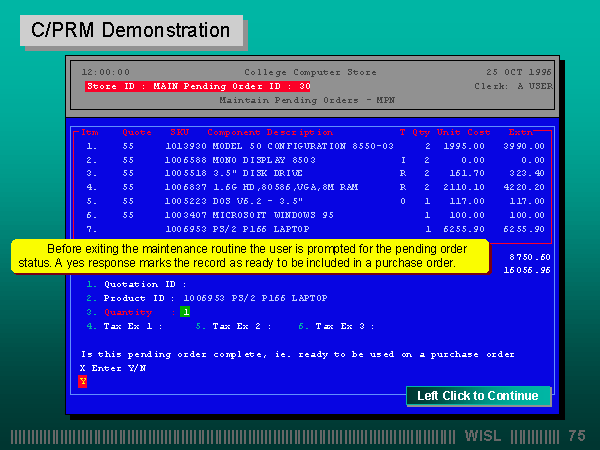Click the Component Description column header

[269, 132]
